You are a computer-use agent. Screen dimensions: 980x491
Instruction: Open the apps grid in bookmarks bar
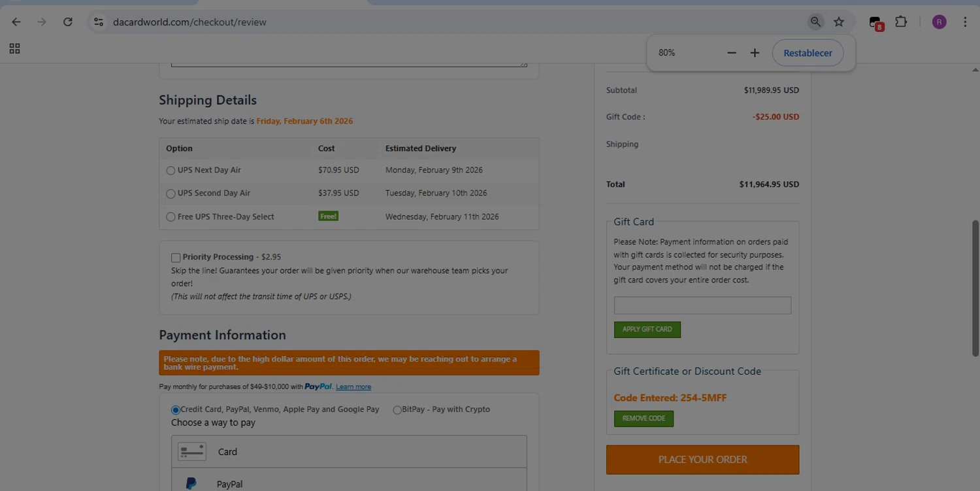pos(14,49)
